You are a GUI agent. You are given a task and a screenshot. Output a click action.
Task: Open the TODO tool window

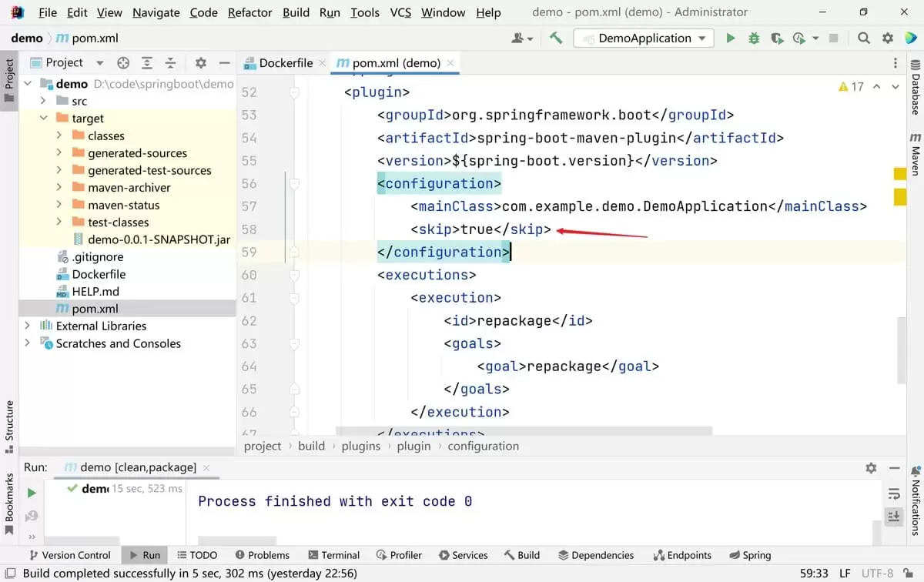[x=197, y=555]
